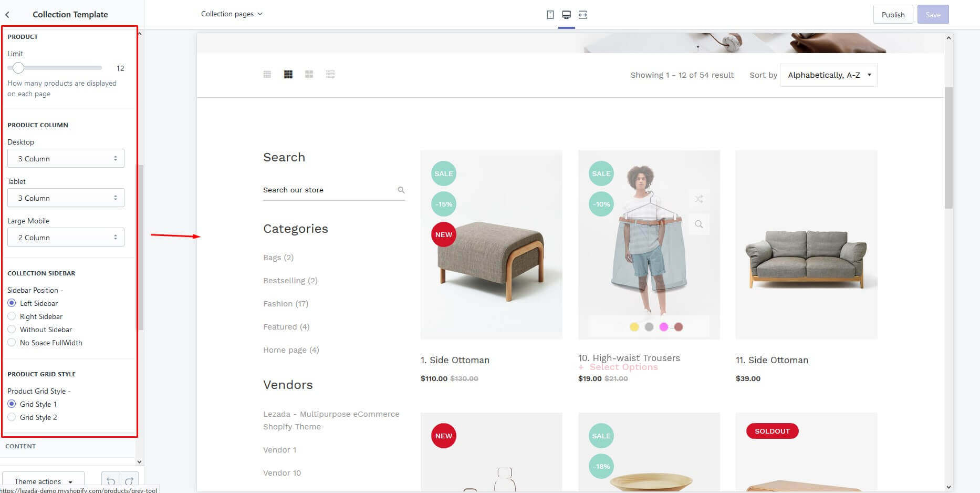Click the preview pane vertical scrollbar
The width and height of the screenshot is (980, 493).
948,147
